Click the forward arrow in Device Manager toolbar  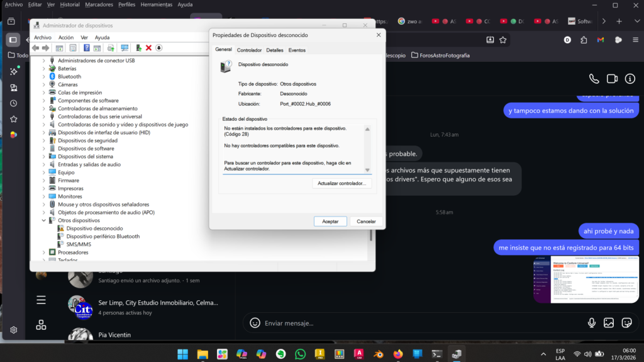pyautogui.click(x=45, y=48)
